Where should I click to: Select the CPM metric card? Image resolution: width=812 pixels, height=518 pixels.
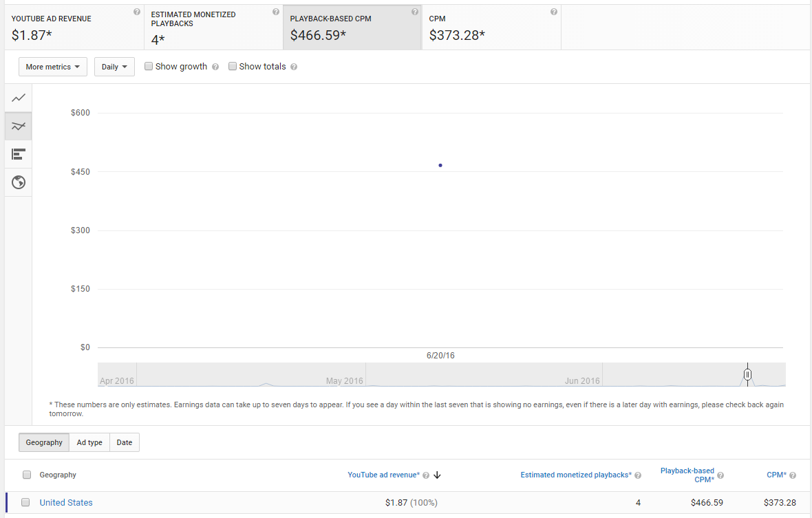click(x=491, y=28)
